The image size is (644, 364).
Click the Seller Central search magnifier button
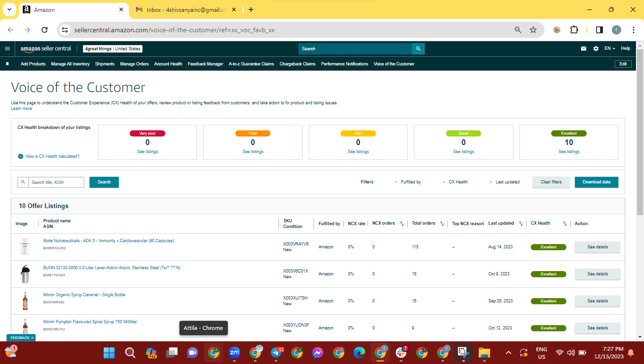click(418, 49)
